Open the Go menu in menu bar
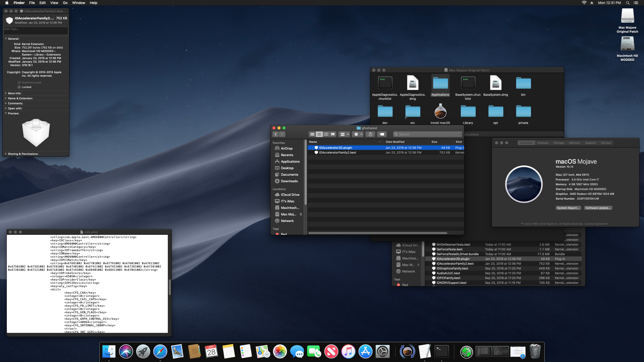644x362 pixels. click(65, 3)
